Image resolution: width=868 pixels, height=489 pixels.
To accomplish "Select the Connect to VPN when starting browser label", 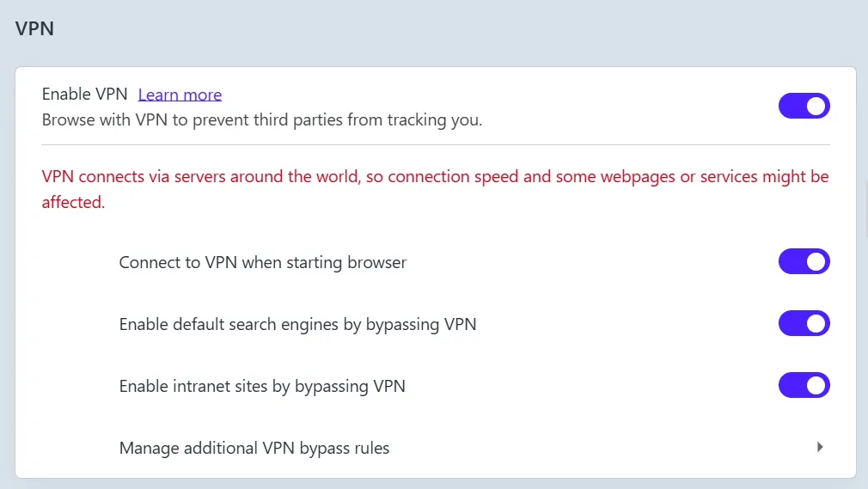I will tap(262, 262).
